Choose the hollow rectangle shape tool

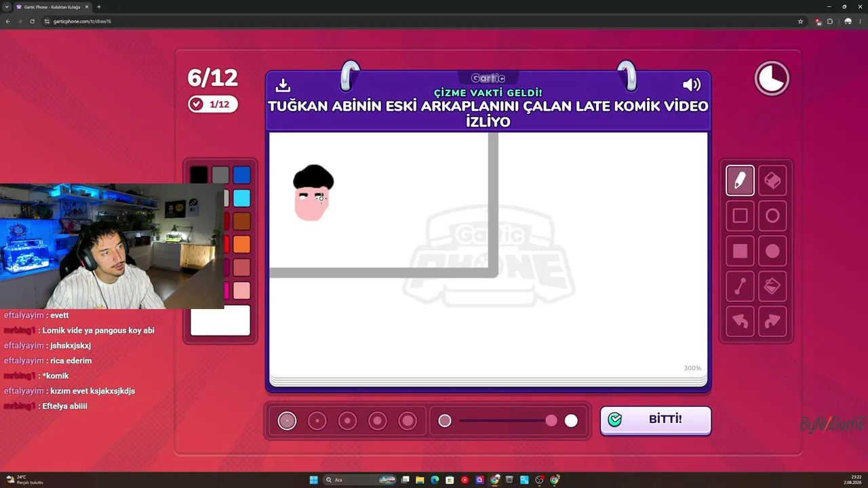point(740,216)
